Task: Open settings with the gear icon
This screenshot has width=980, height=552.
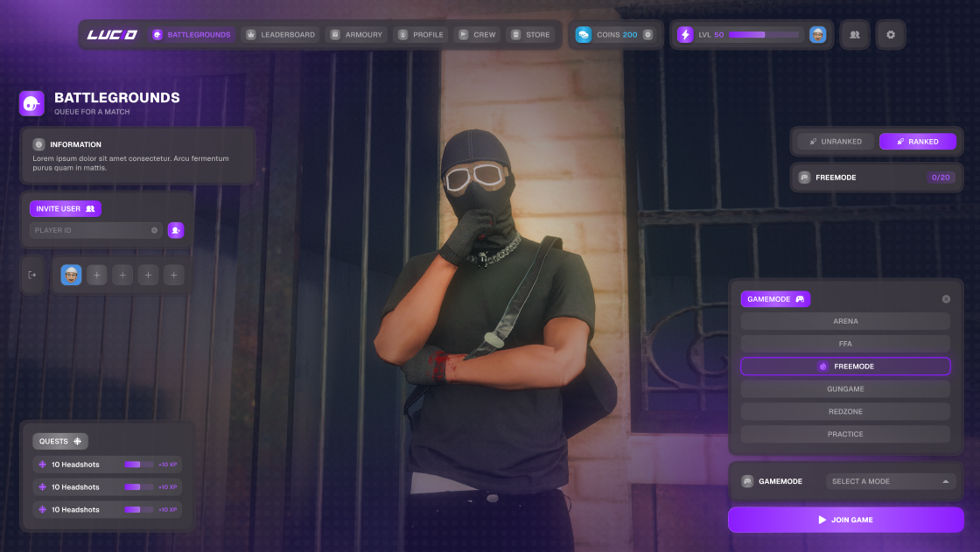Action: point(891,35)
